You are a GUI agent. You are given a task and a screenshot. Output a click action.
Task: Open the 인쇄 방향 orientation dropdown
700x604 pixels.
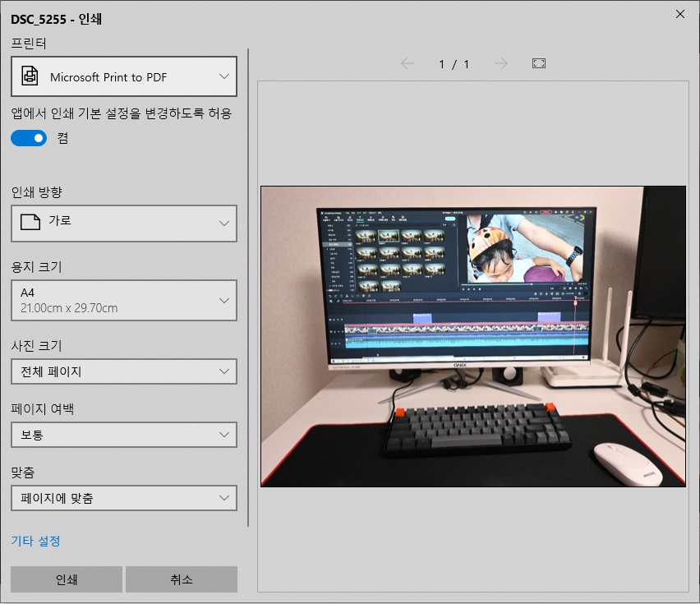(123, 224)
